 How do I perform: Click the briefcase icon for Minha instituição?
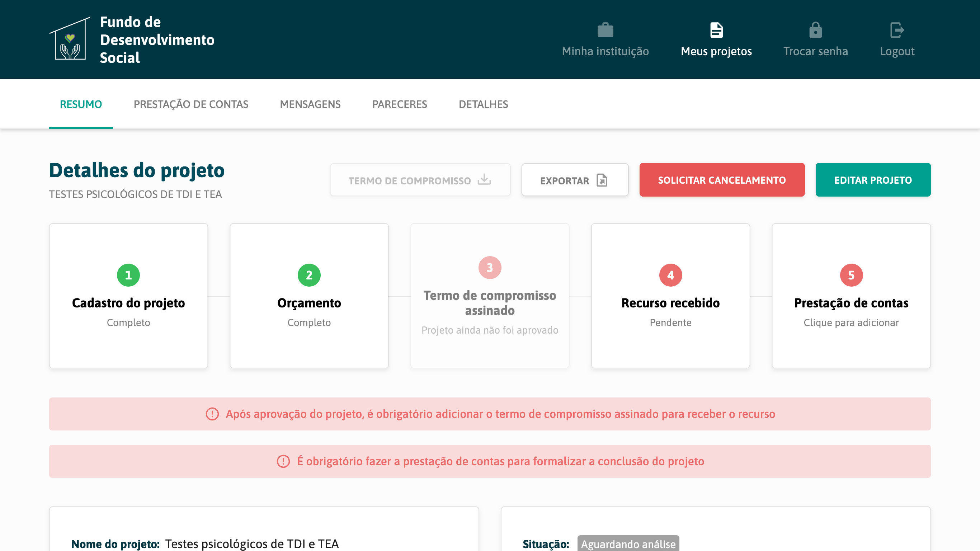605,30
